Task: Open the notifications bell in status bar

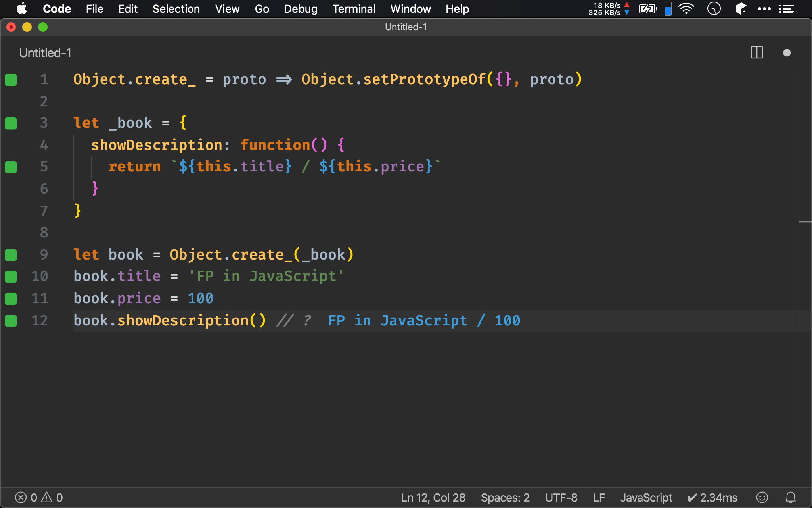Action: [x=791, y=497]
